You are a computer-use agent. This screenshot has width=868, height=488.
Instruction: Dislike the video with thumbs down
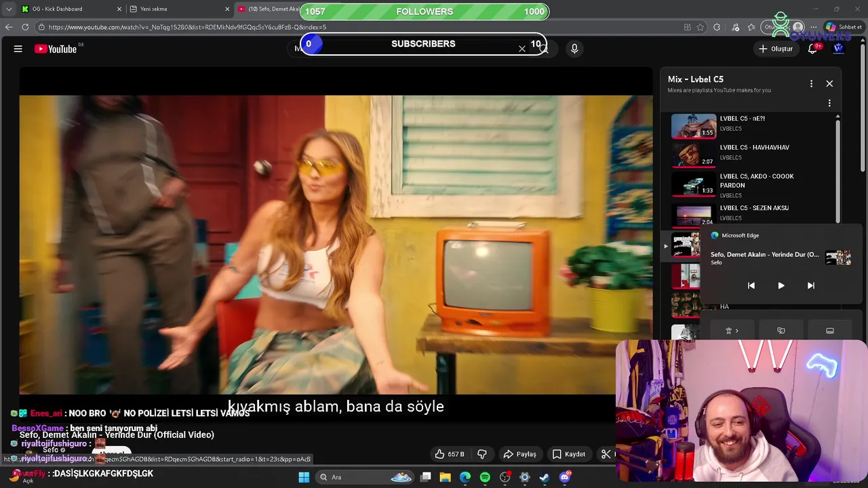pyautogui.click(x=482, y=454)
